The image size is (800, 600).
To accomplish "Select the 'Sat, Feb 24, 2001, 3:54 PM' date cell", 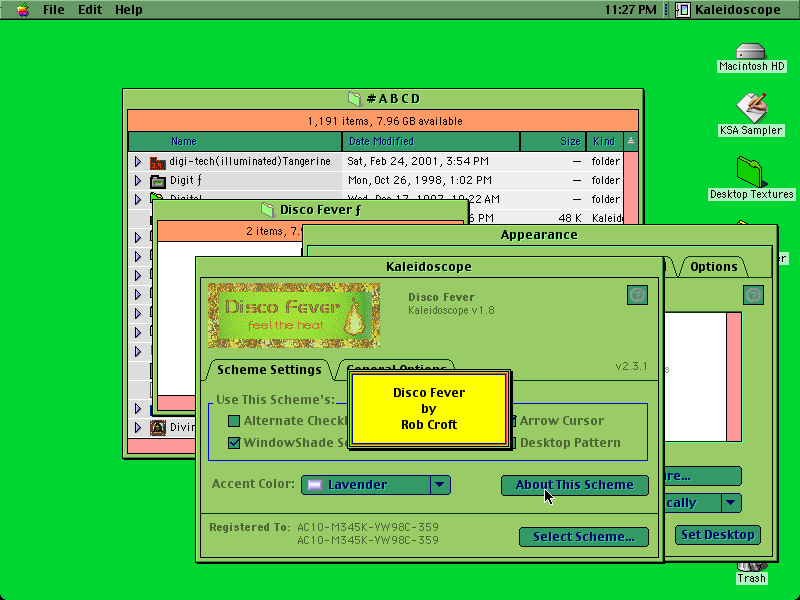I will point(418,161).
